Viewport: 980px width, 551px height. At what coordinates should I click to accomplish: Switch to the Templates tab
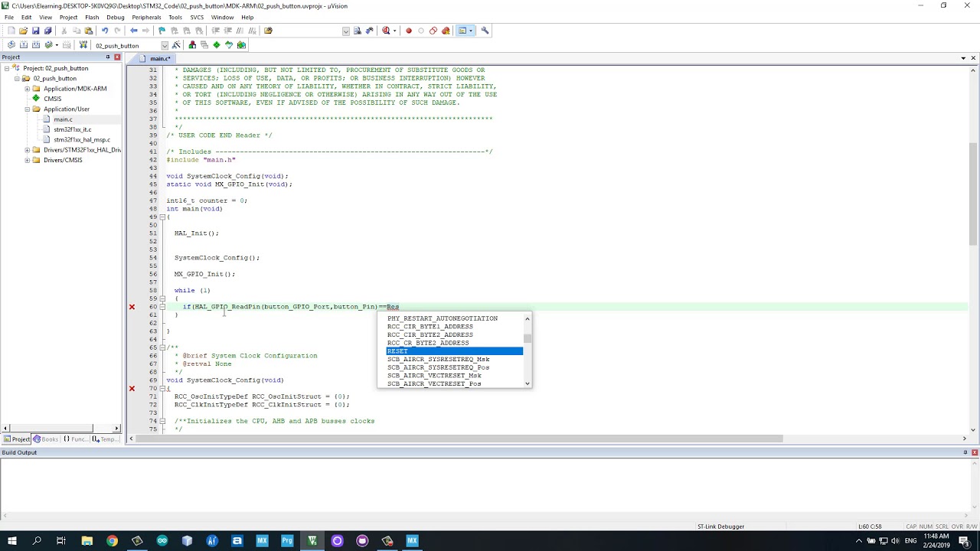105,439
